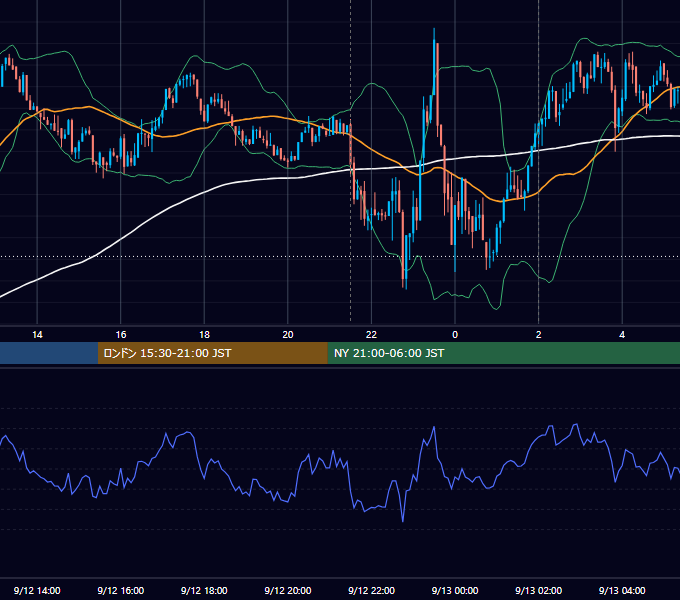680x600 pixels.
Task: Click the hour label 4 on price chart axis
Action: tap(622, 335)
